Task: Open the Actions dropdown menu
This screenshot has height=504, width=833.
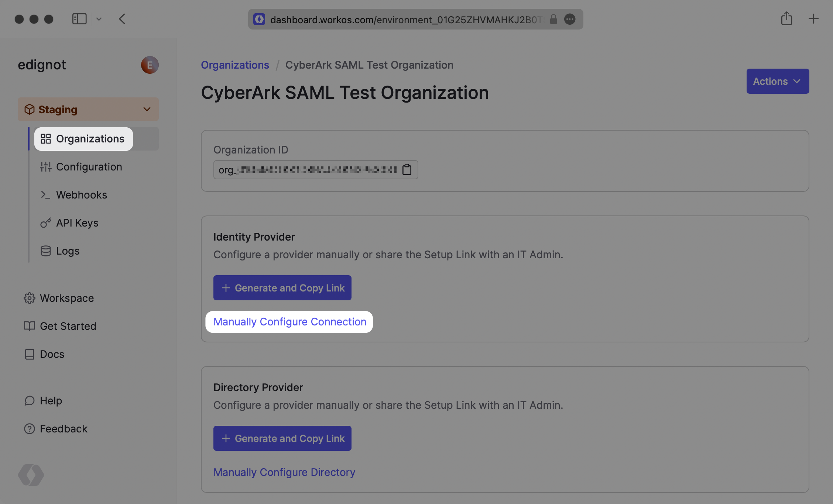Action: (778, 81)
